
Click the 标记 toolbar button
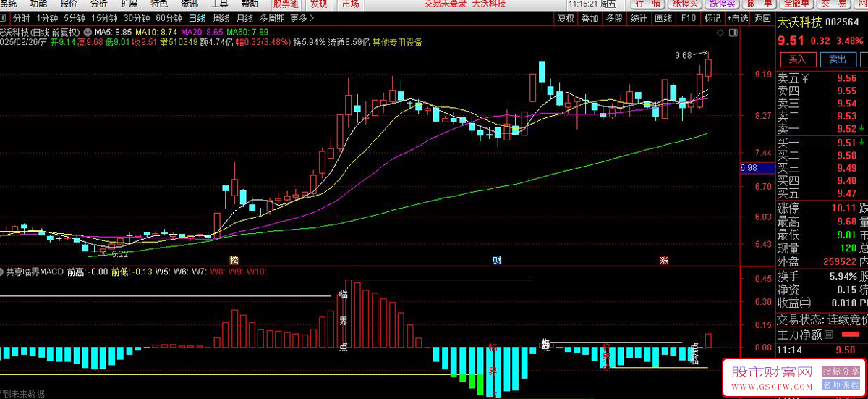pos(712,19)
